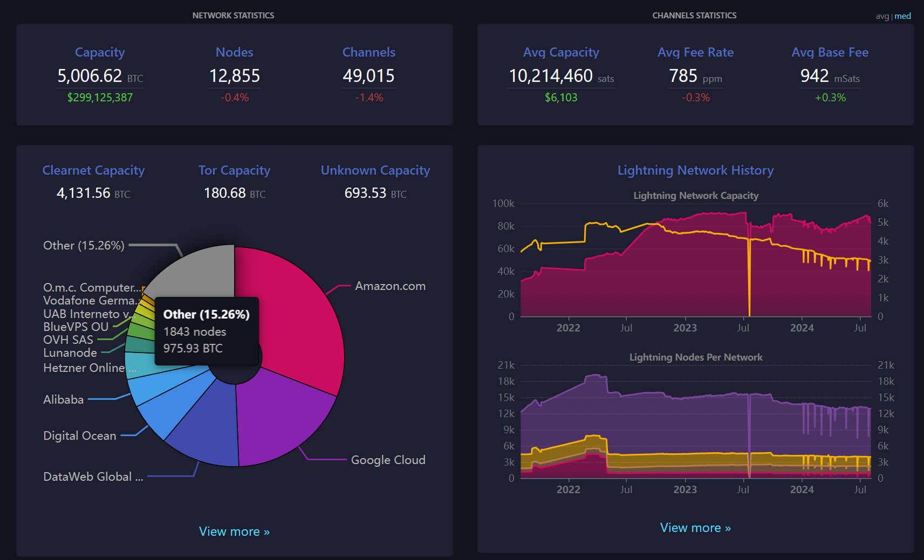Click the Vodafone Germa... label
The image size is (924, 560).
91,300
